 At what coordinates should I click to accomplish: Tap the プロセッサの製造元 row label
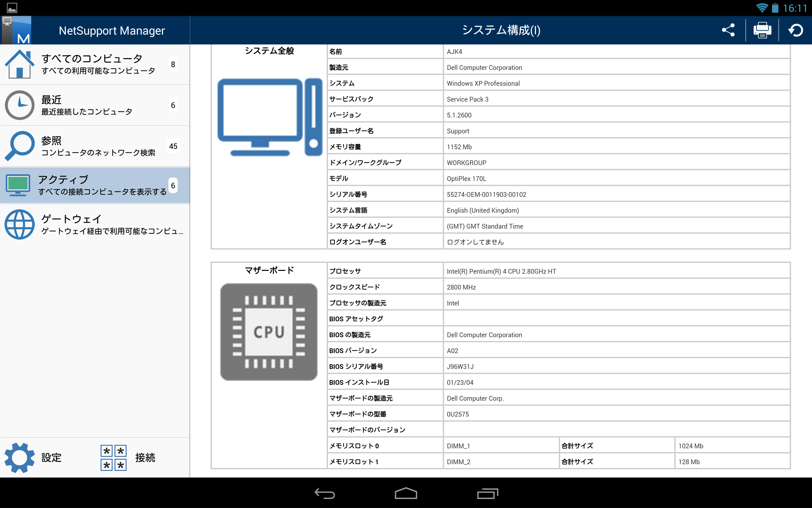pyautogui.click(x=358, y=303)
